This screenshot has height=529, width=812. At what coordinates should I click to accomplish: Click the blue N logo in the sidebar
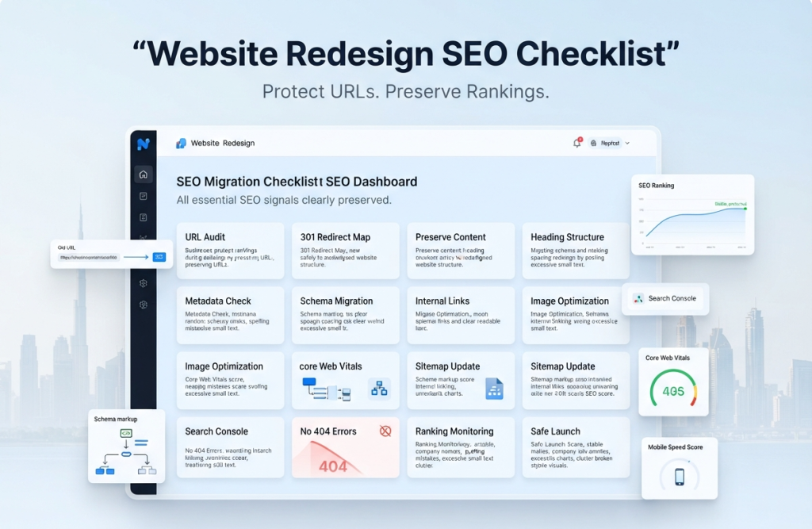[x=144, y=144]
